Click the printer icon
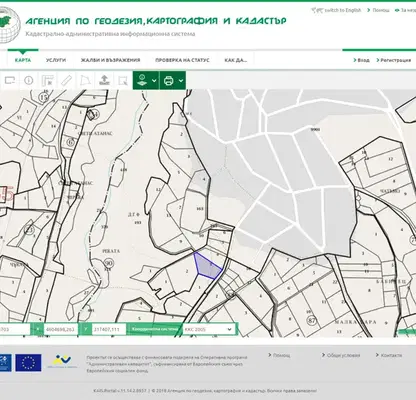This screenshot has width=416, height=400. click(x=169, y=81)
